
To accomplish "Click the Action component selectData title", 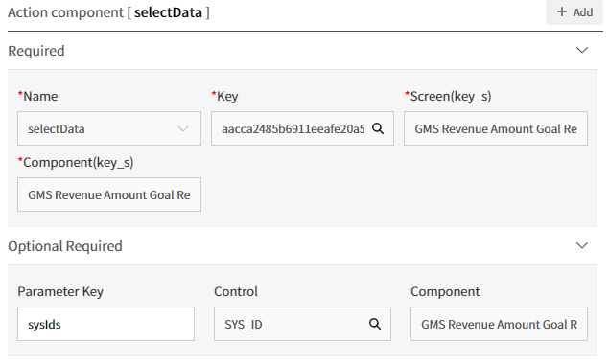I will pos(108,12).
